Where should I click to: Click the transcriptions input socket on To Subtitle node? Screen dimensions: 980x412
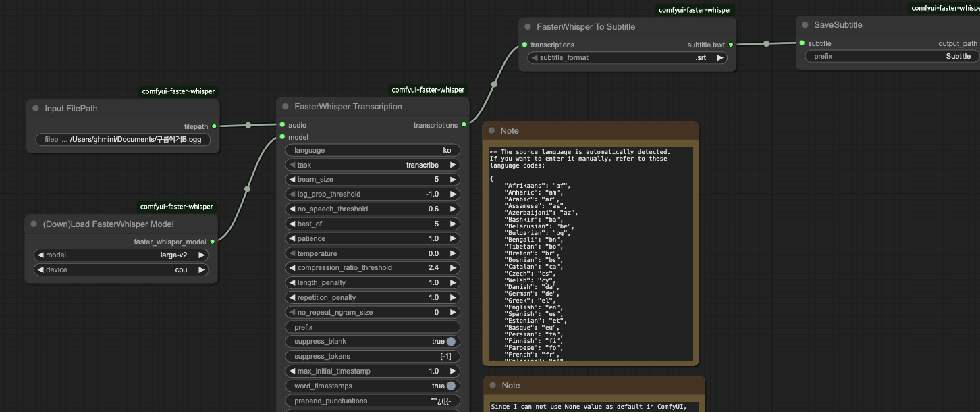[525, 45]
